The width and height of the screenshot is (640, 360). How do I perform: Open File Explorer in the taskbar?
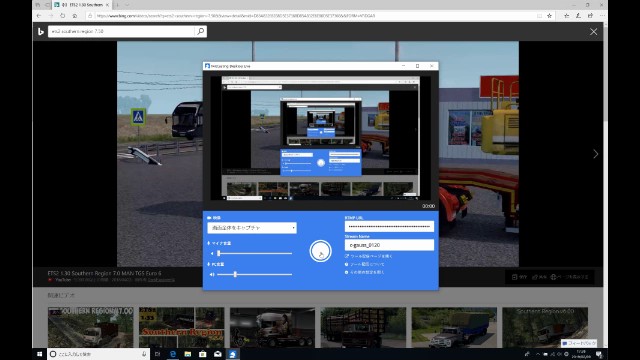tap(188, 354)
